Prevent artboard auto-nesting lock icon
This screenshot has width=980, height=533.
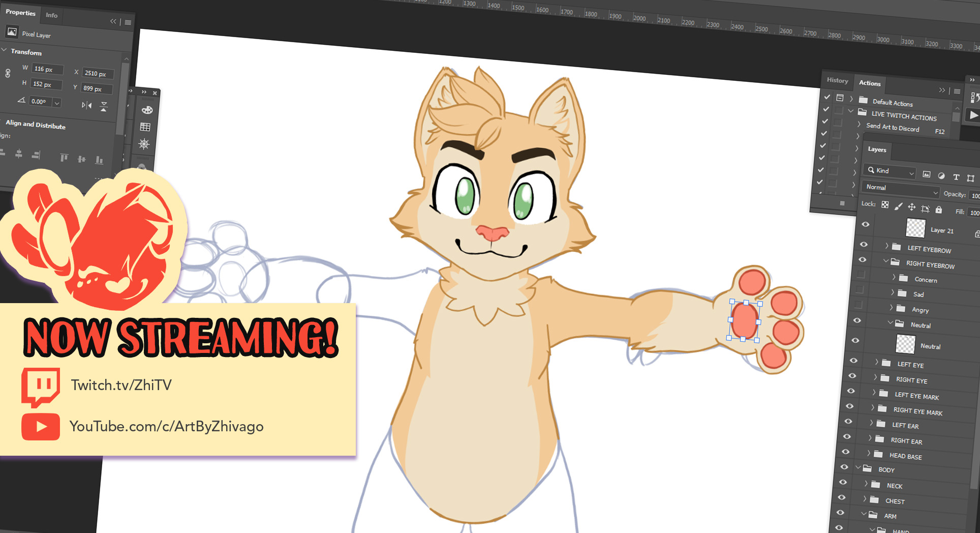click(925, 209)
